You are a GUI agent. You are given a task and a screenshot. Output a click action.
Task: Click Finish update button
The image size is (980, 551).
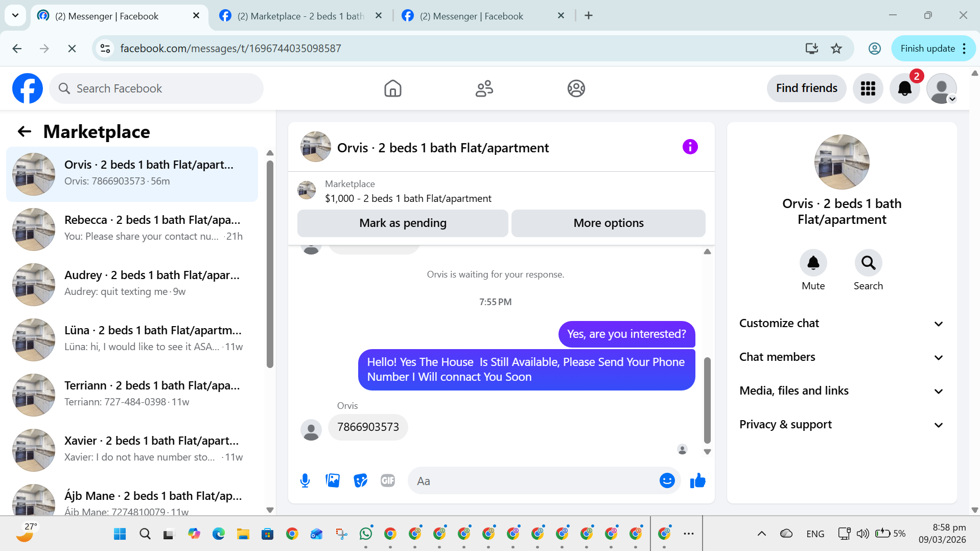(x=932, y=49)
